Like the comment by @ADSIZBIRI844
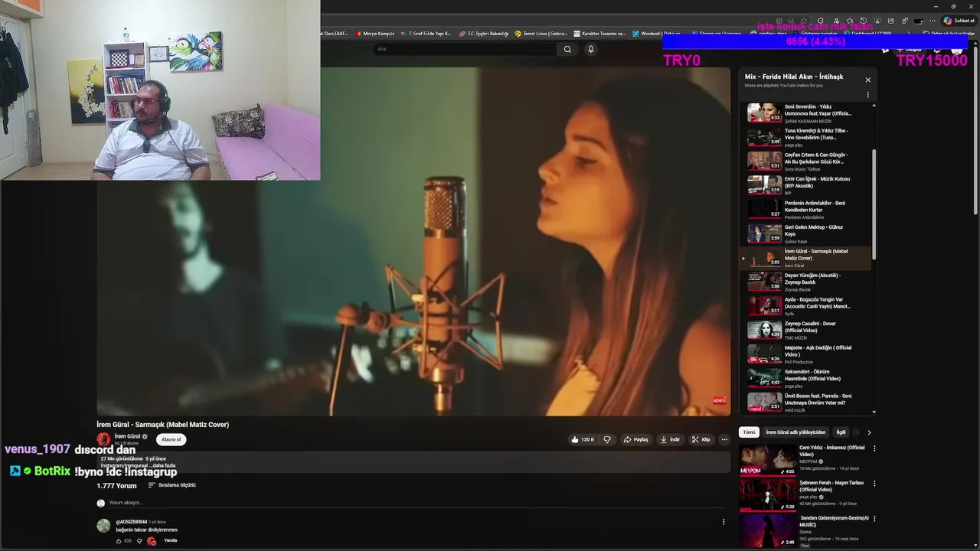 pyautogui.click(x=119, y=541)
